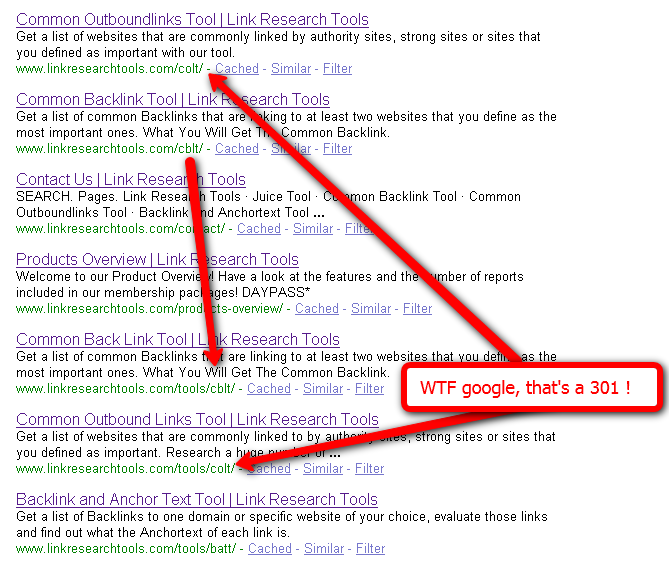The image size is (669, 567).
Task: Click Filter link for tools/colt/ result
Action: coord(369,468)
